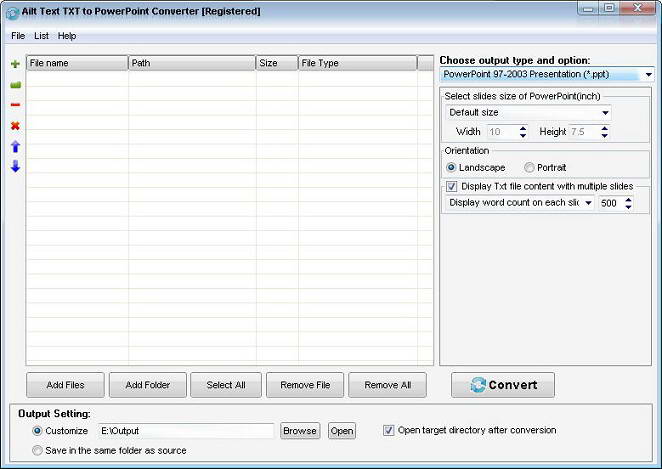
Task: Click the green plus add file icon
Action: 15,64
